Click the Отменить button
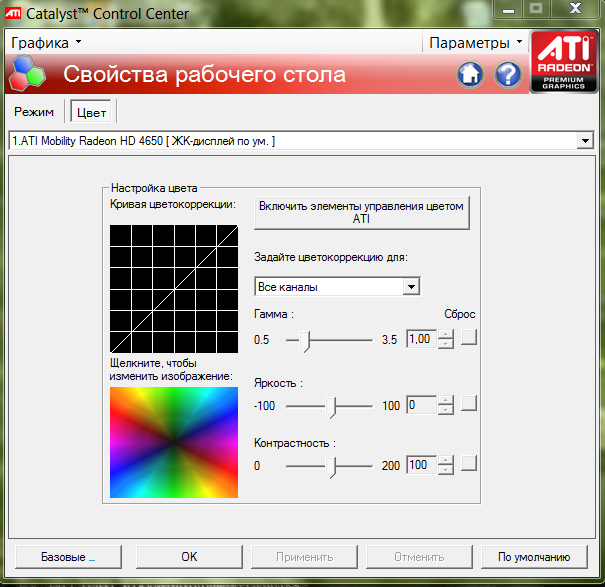The image size is (605, 587). [419, 557]
